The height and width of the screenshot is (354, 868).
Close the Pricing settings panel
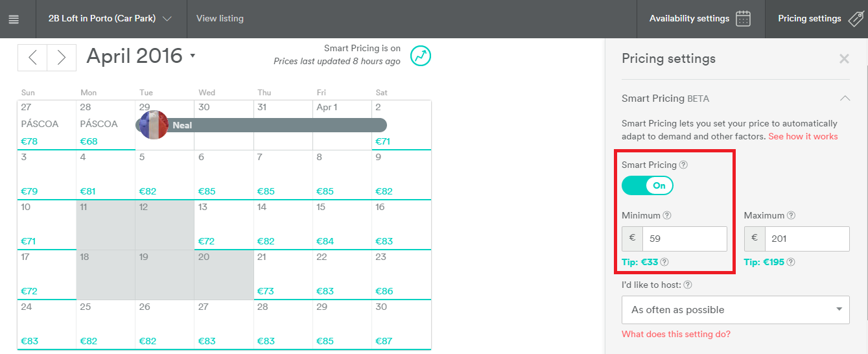click(844, 59)
